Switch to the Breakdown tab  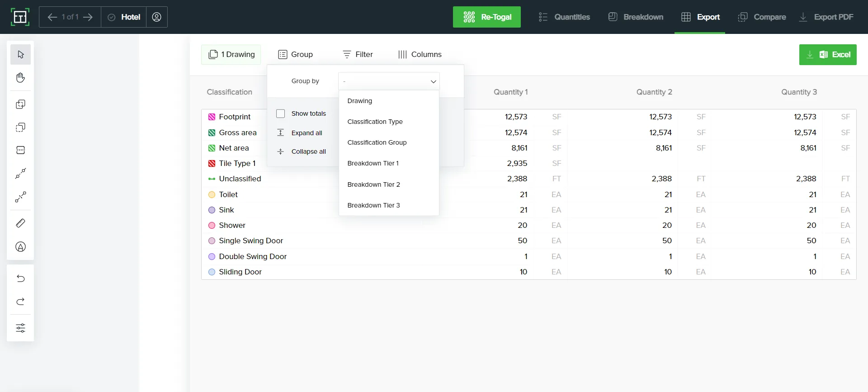tap(636, 17)
